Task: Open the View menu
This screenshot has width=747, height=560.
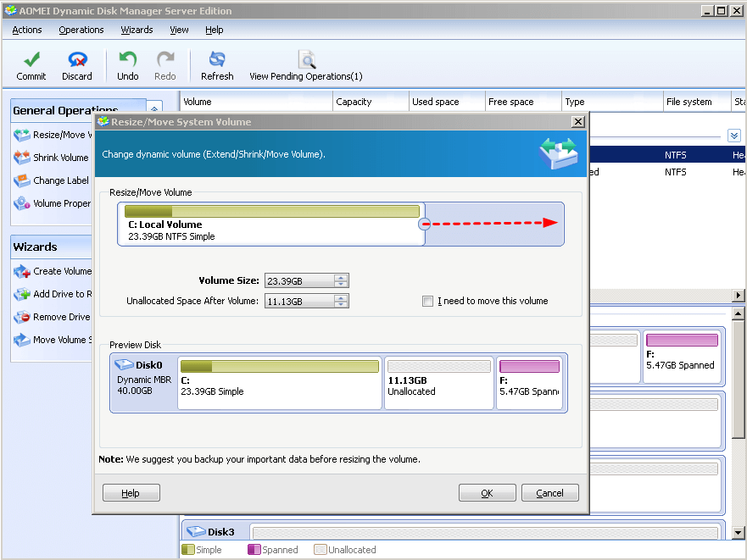Action: pos(179,30)
